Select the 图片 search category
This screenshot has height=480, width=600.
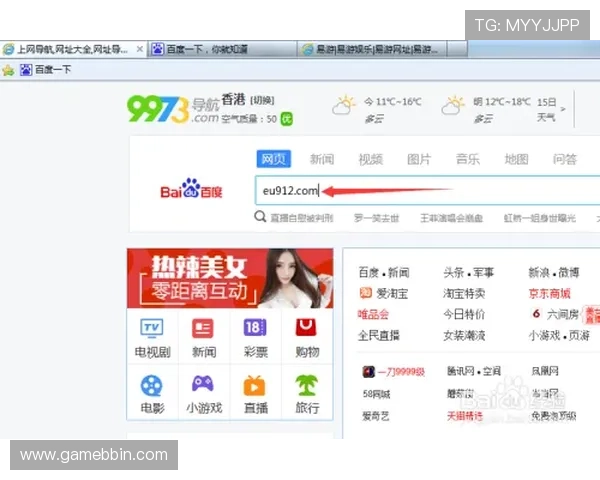(x=419, y=159)
